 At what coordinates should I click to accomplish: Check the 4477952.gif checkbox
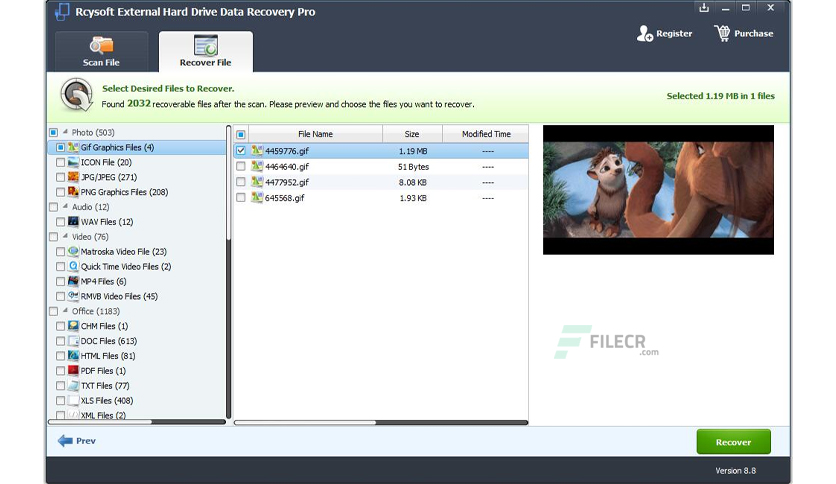241,182
